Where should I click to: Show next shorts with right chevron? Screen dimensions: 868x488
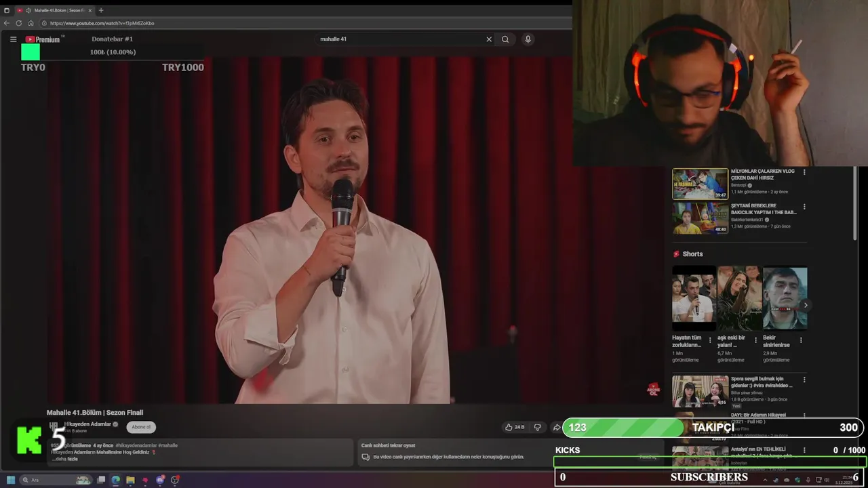click(805, 305)
